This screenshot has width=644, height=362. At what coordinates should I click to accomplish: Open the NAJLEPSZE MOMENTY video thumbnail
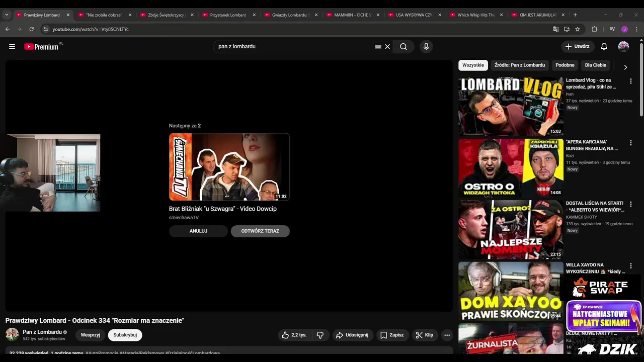(511, 229)
